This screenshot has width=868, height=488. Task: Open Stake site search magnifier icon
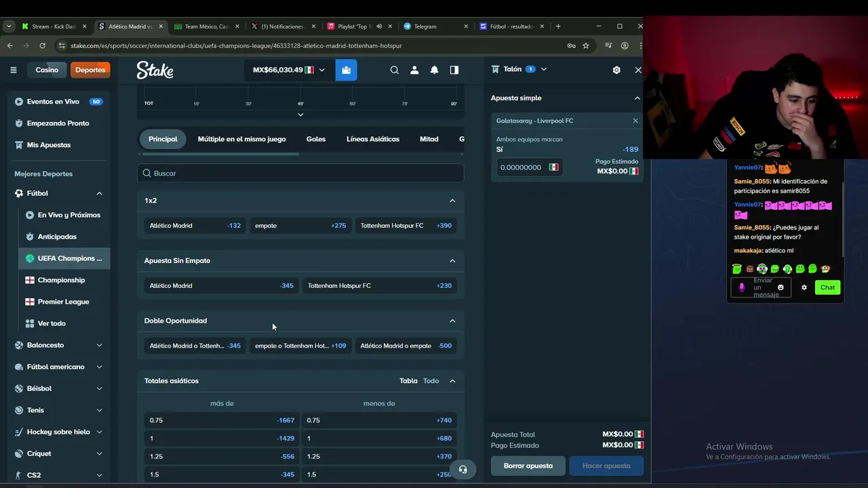(395, 70)
